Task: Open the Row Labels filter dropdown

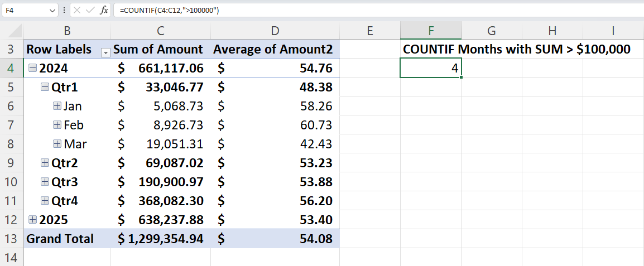Action: (105, 52)
